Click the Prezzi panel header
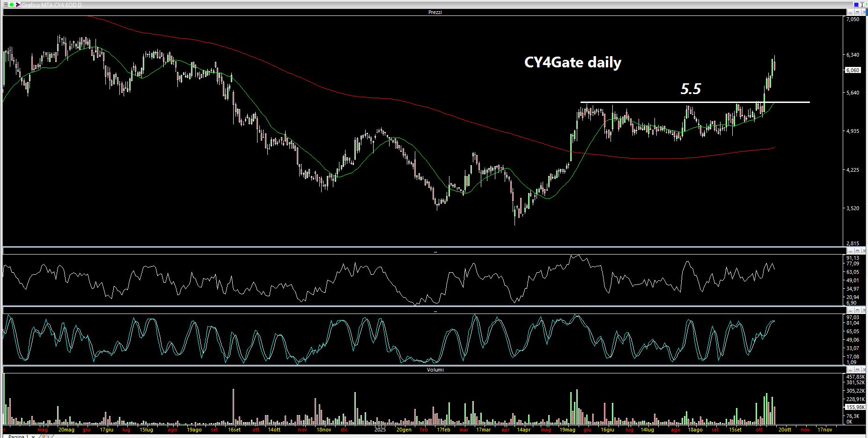This screenshot has width=868, height=438. click(435, 12)
